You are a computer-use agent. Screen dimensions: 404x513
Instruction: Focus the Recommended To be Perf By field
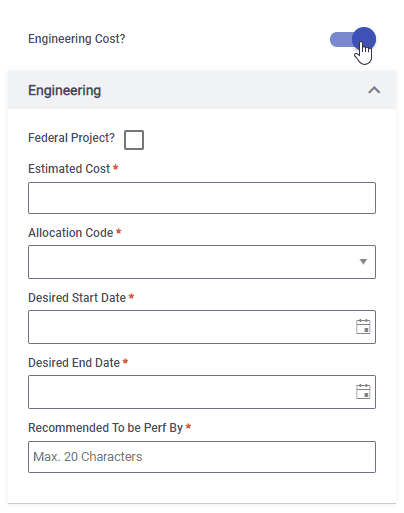[202, 457]
